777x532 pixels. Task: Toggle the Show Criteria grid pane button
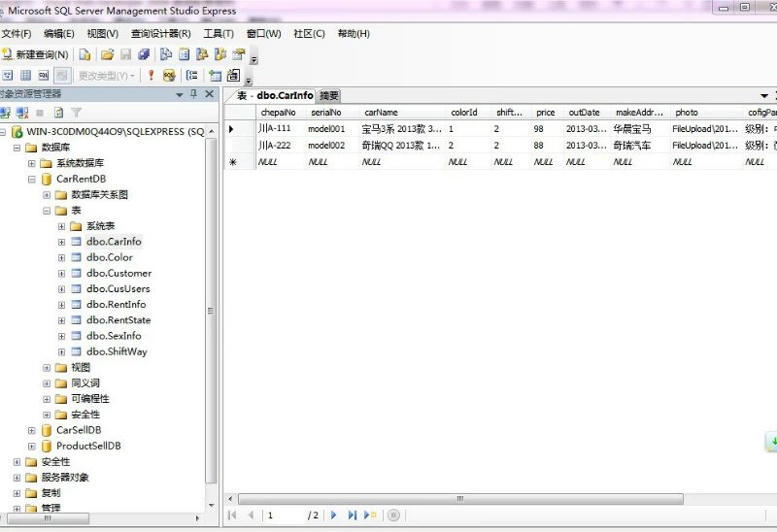(25, 76)
